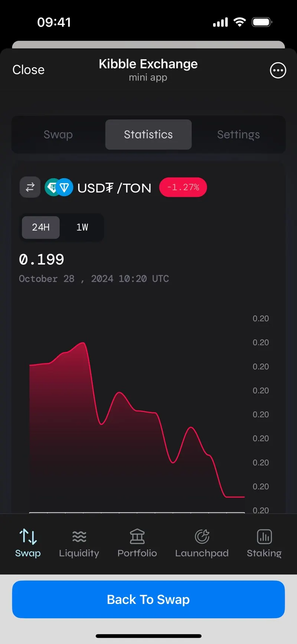Select the Statistics tab
297x644 pixels.
click(x=148, y=134)
